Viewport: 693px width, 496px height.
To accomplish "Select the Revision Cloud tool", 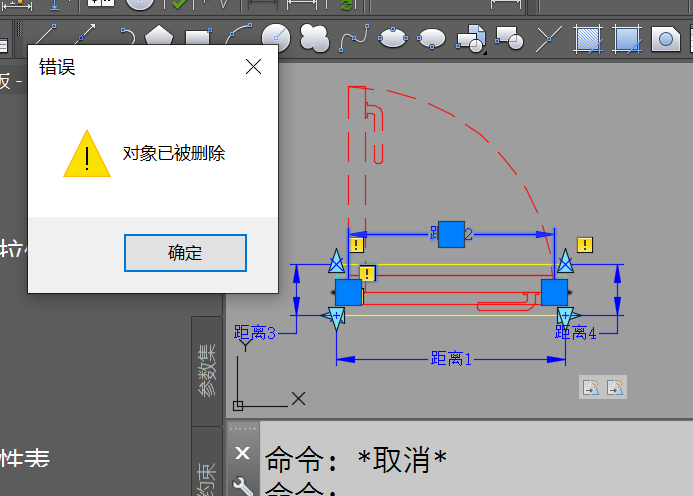I will pos(314,39).
